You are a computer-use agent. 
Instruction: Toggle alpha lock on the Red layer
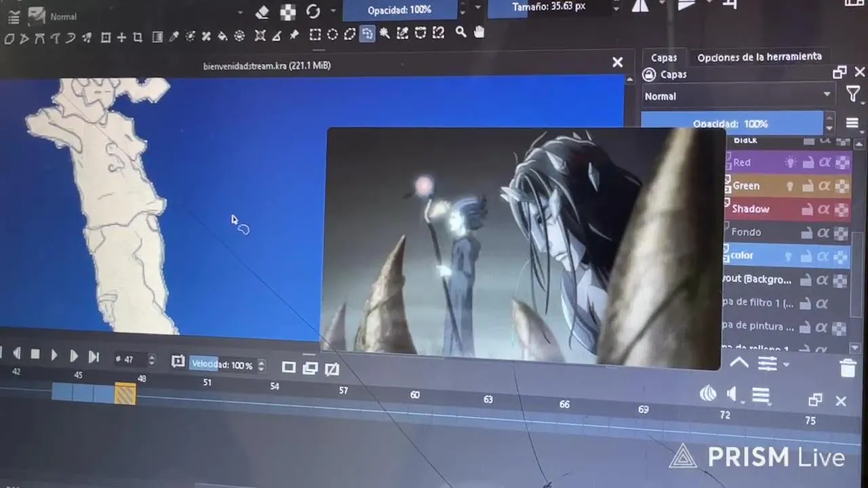[842, 163]
